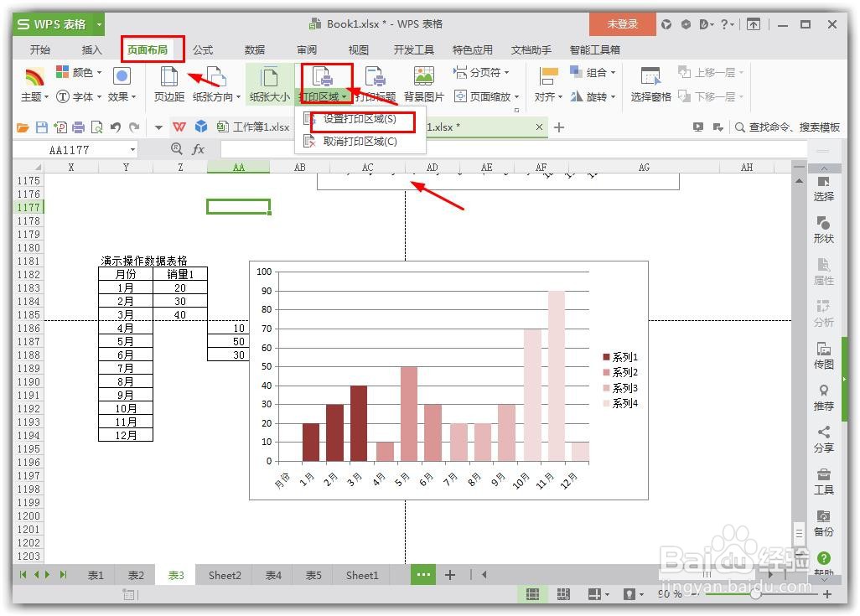This screenshot has width=860, height=616.
Task: Open the WPS 表格 application menu
Action: pos(58,24)
